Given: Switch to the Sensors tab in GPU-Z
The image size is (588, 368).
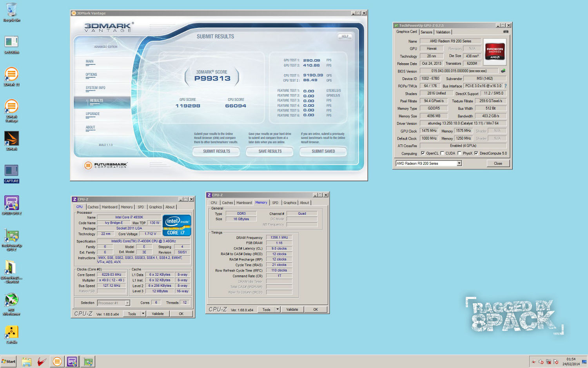Looking at the screenshot, I should [426, 32].
